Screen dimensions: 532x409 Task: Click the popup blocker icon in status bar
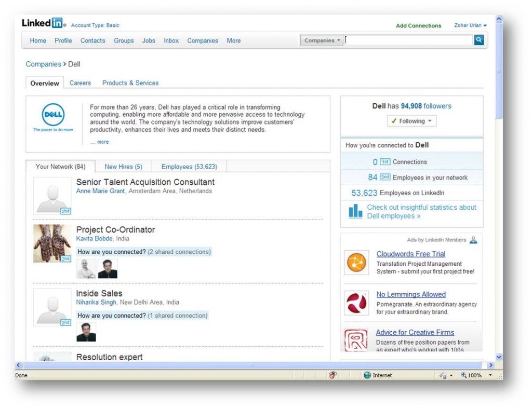[x=333, y=375]
